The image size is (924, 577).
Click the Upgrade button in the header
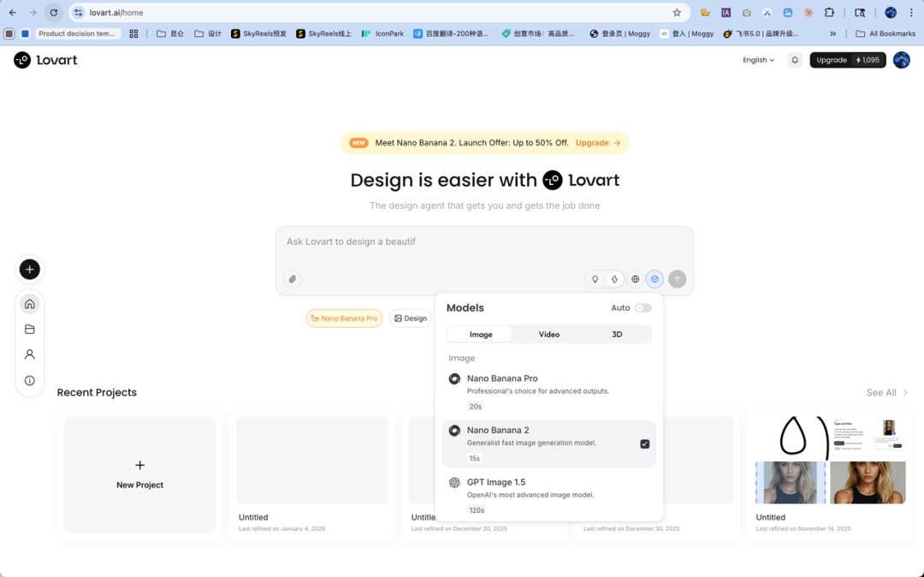pos(831,60)
